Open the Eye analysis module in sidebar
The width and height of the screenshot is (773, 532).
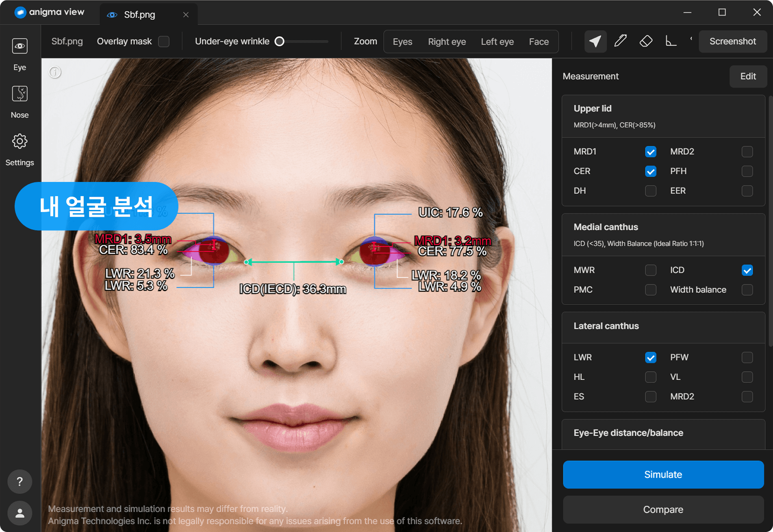tap(20, 55)
